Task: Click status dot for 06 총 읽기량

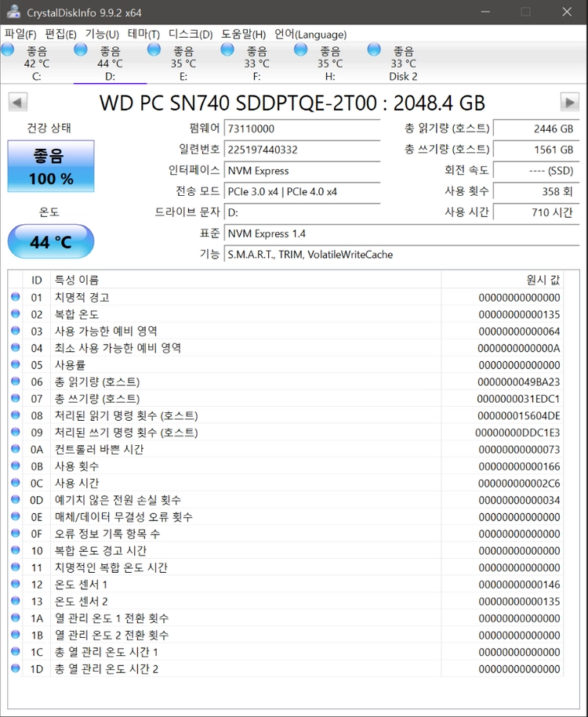Action: point(16,382)
